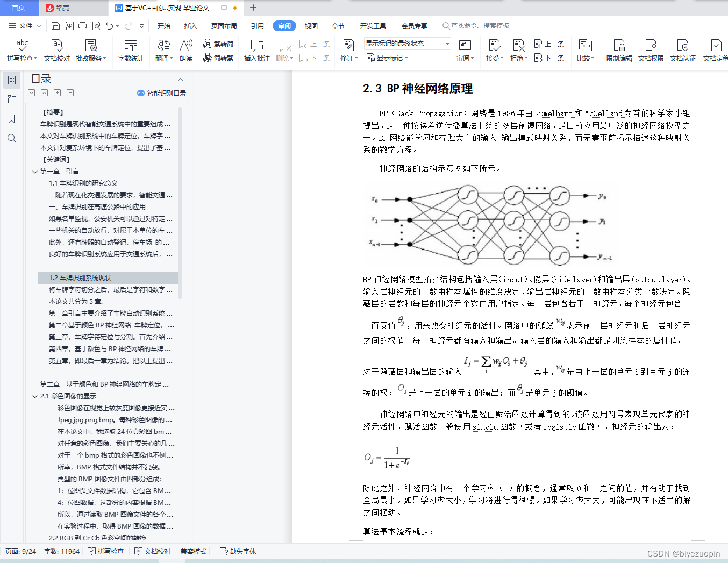
Task: Switch to the 首页 window tab
Action: [x=19, y=8]
